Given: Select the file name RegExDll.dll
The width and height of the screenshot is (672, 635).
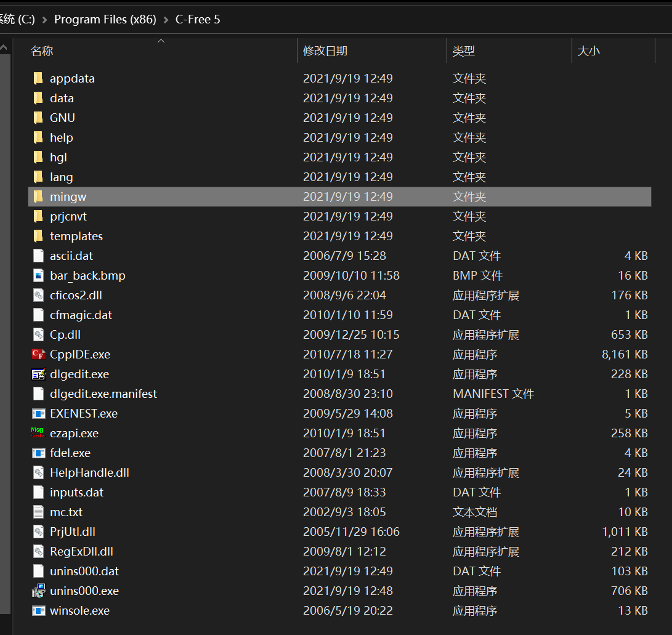Looking at the screenshot, I should pos(81,551).
